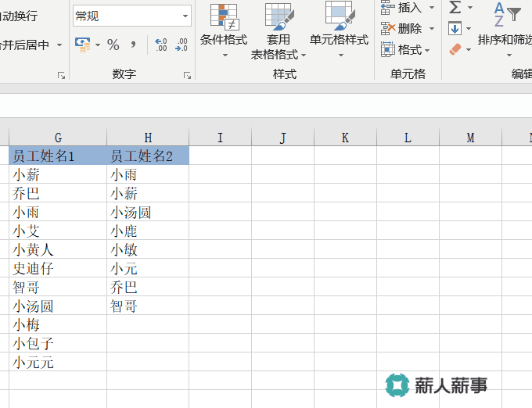Select cell 小汤圆 in column G
Screen dimensions: 532x408
pyautogui.click(x=58, y=306)
